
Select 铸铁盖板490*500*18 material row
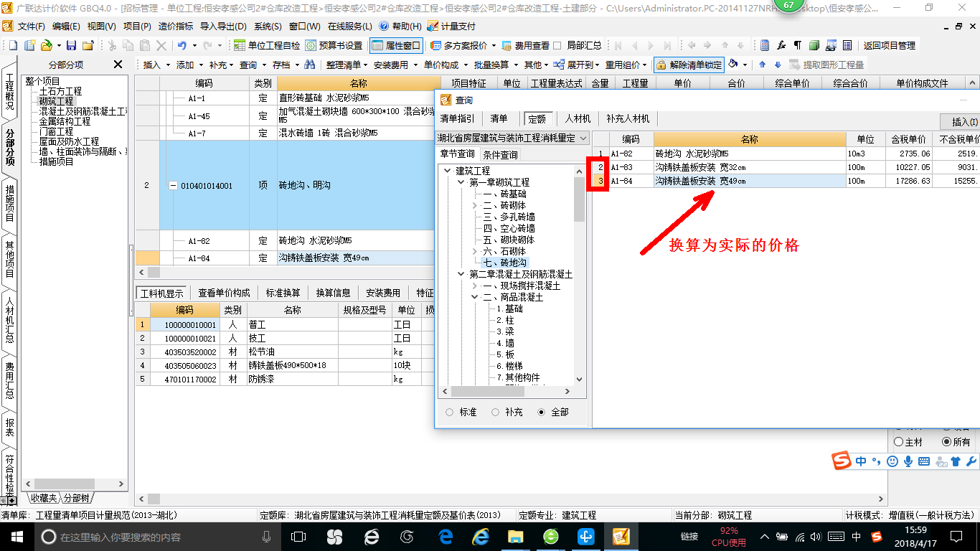point(285,365)
